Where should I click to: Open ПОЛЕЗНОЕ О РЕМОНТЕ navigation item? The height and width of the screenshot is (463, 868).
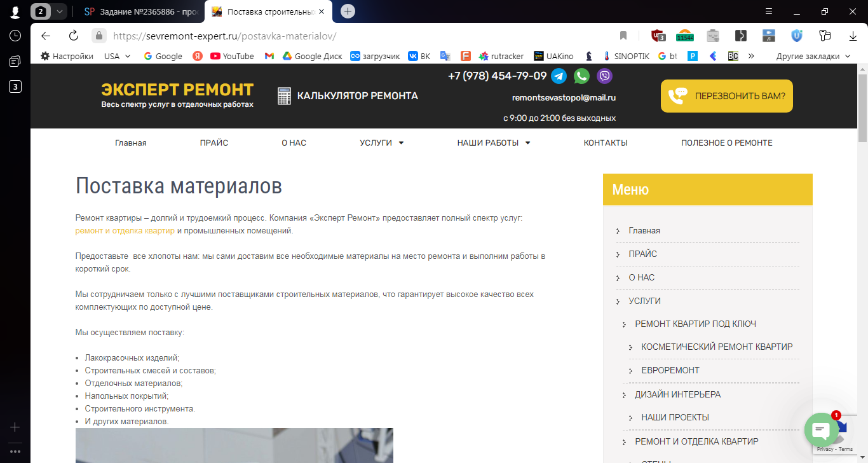pos(727,142)
